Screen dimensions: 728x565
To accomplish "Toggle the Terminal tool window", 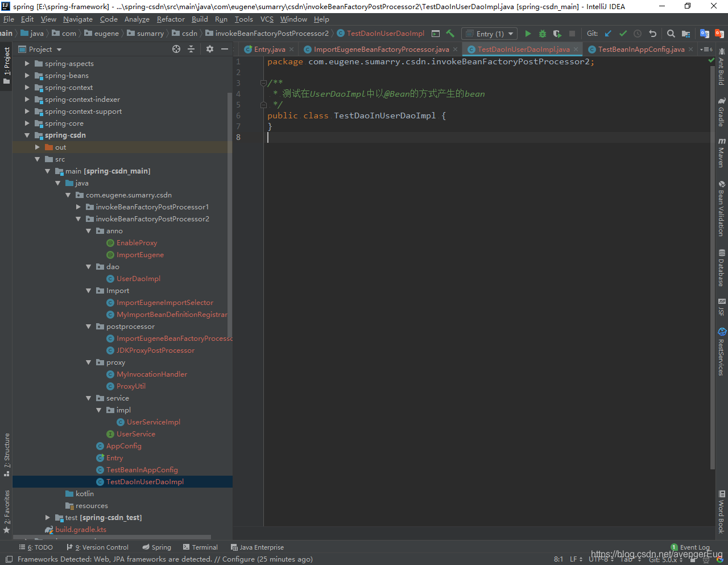I will 200,547.
